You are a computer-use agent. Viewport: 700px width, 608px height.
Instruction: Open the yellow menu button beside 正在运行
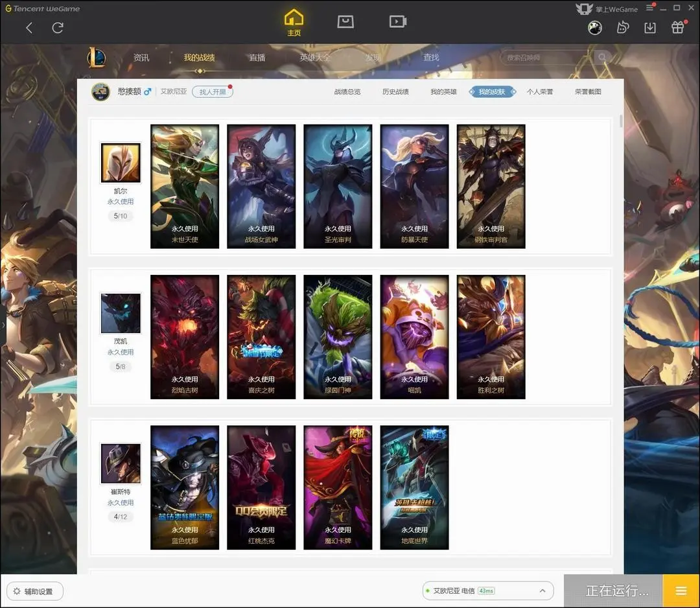[681, 591]
